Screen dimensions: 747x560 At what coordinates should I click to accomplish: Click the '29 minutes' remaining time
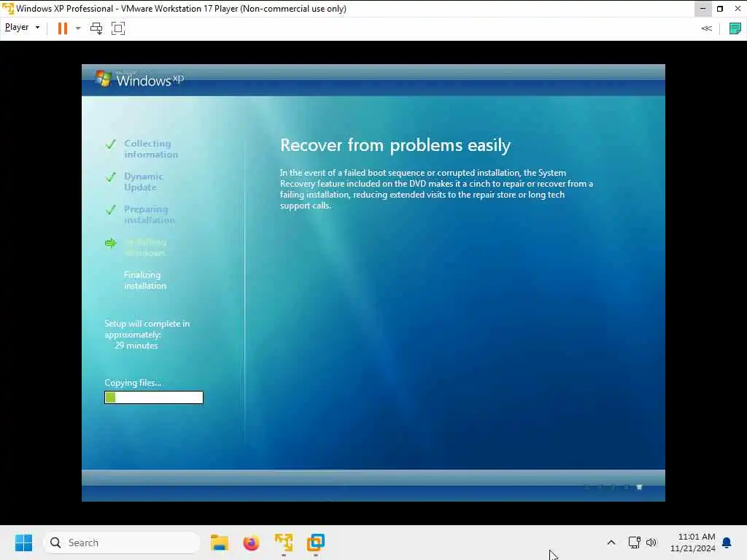pyautogui.click(x=136, y=346)
